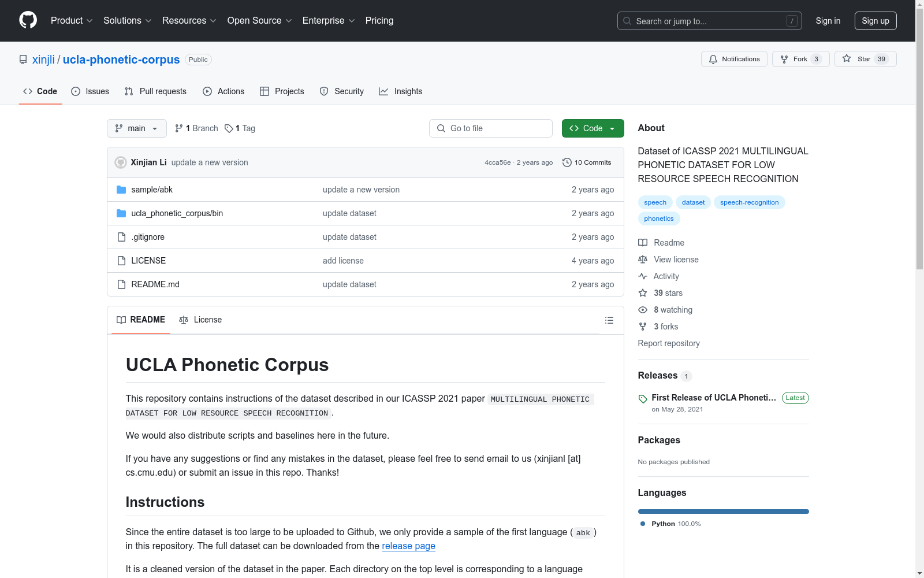Click the file icon beside .gitignore
Viewport: 924px width, 578px height.
tap(121, 237)
